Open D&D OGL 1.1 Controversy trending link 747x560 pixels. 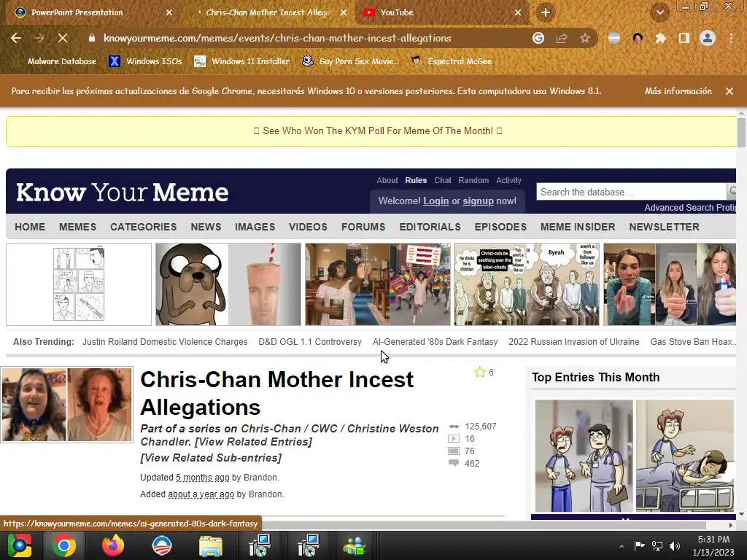coord(310,342)
